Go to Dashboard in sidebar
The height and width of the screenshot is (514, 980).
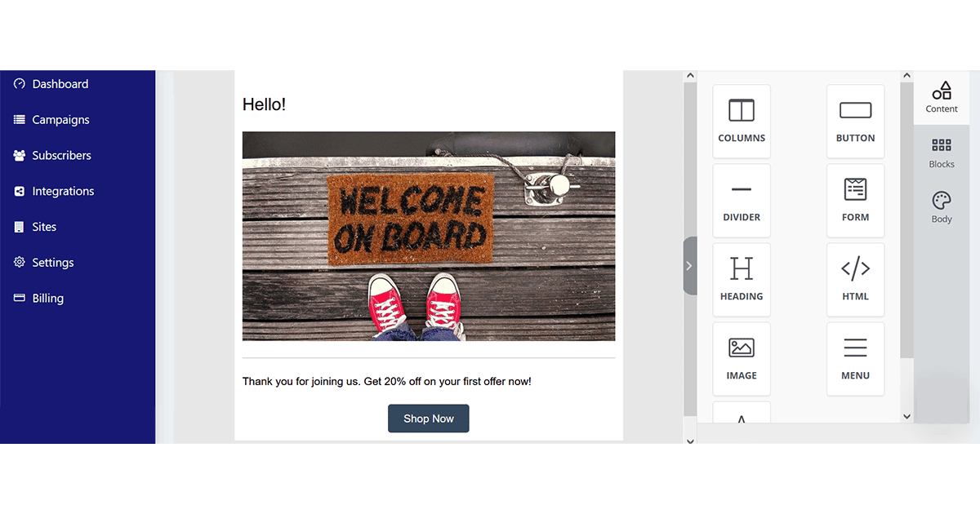(x=60, y=84)
